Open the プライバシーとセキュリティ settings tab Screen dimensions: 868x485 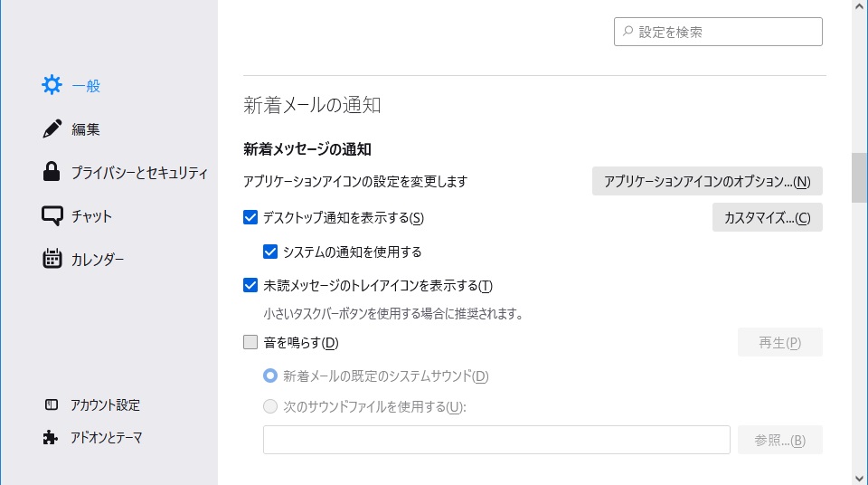click(139, 173)
